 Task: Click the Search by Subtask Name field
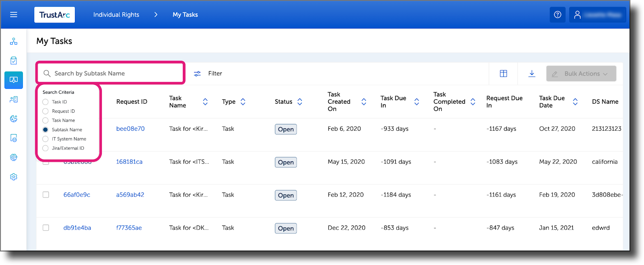111,73
